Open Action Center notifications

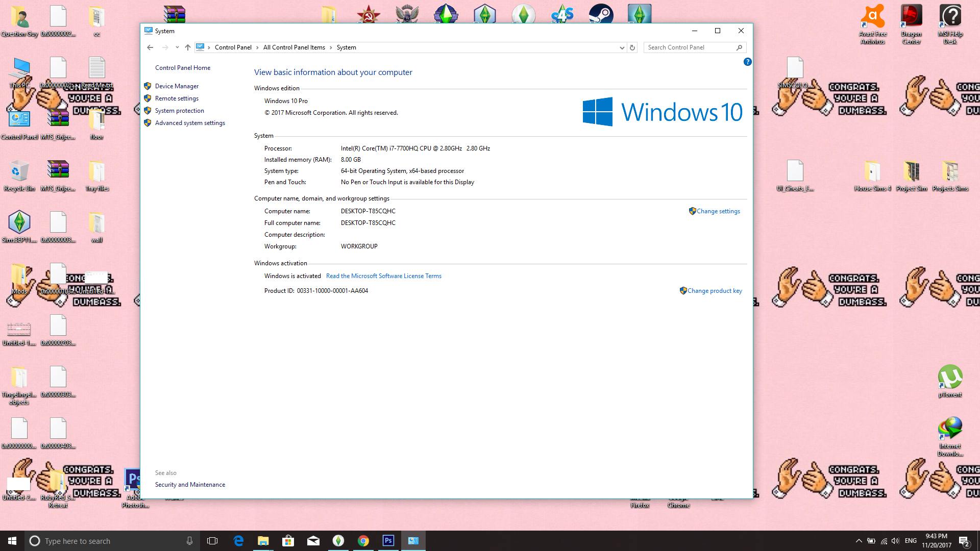(964, 541)
